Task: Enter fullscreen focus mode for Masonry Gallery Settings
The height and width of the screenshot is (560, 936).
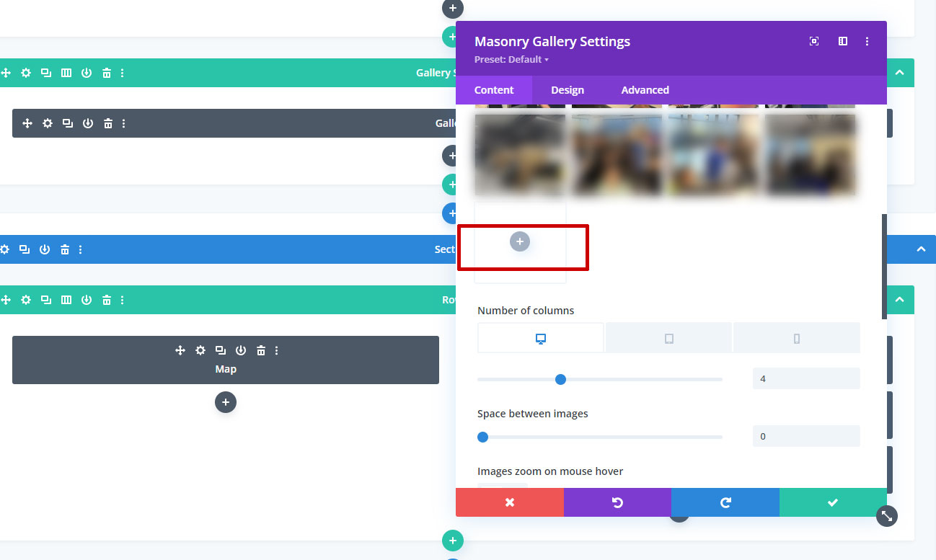Action: click(x=814, y=41)
